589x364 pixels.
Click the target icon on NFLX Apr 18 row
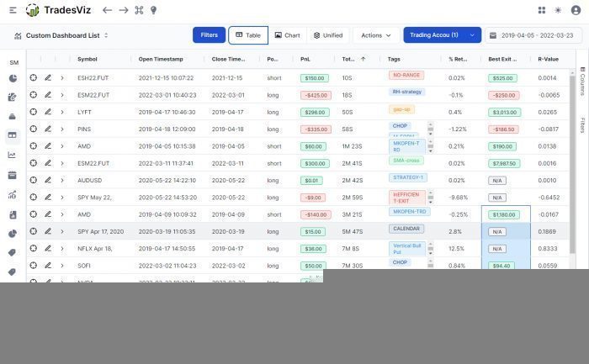(x=34, y=249)
